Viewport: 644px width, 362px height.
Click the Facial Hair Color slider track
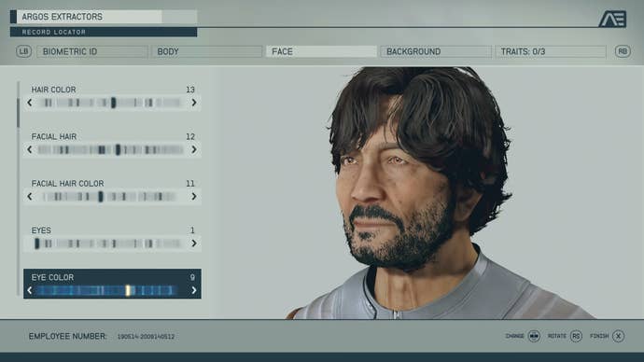[111, 197]
